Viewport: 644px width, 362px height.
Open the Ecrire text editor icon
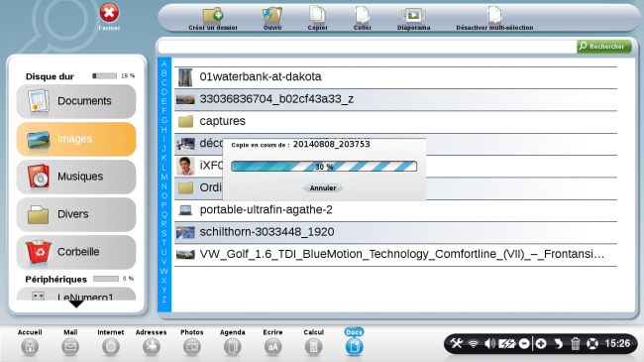point(272,347)
